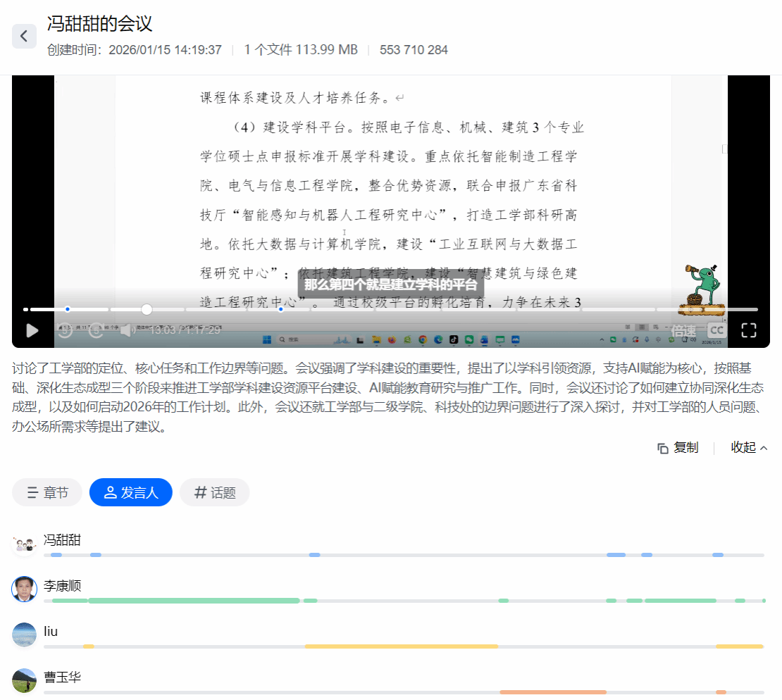Enter fullscreen video mode
Viewport: 782px width, 700px height.
tap(749, 330)
